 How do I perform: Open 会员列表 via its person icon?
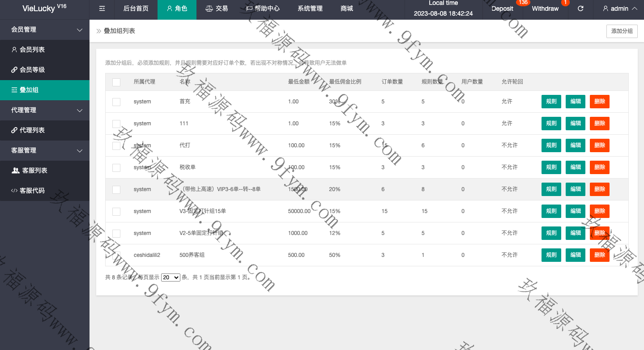14,50
